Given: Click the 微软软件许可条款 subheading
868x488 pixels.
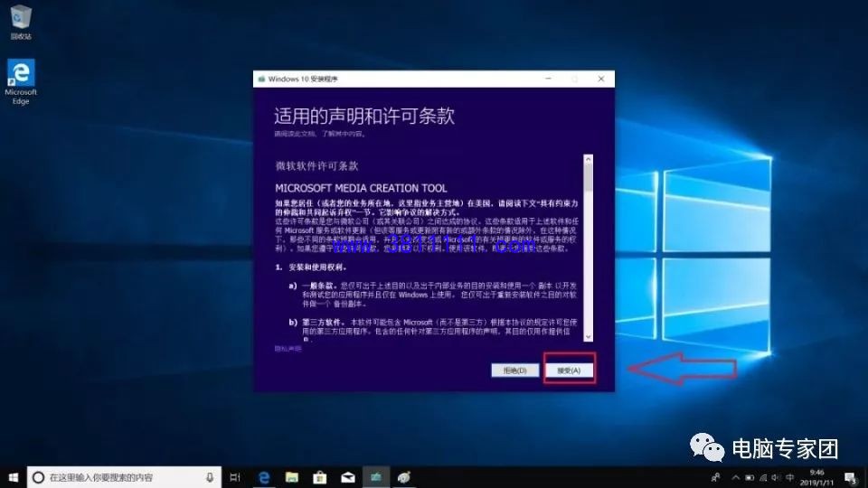Looking at the screenshot, I should pyautogui.click(x=316, y=166).
